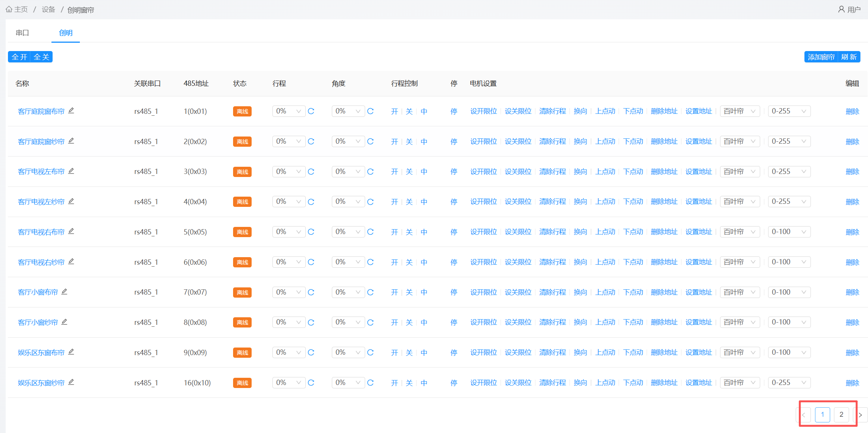Viewport: 868px width, 433px height.
Task: Open 0-255 range dropdown for 客厅电视左纱帘
Action: (789, 202)
